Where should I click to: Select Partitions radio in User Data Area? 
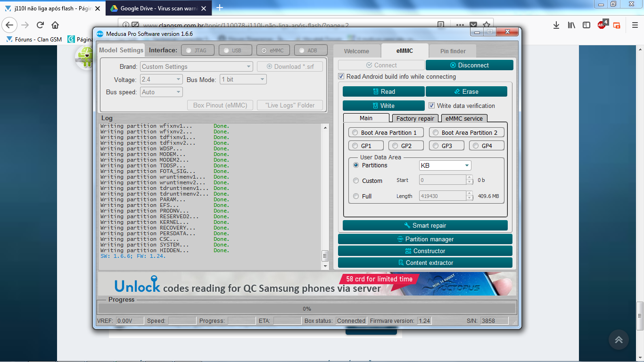(x=356, y=165)
